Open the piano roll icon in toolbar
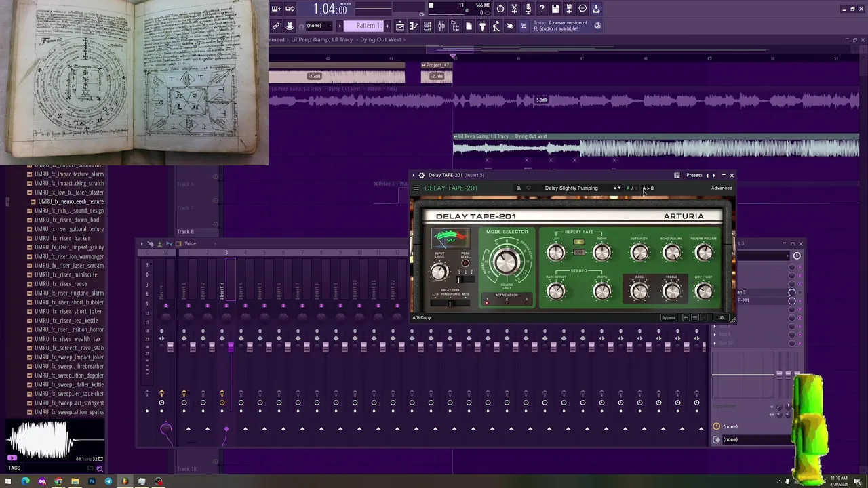The width and height of the screenshot is (868, 488). coord(414,26)
